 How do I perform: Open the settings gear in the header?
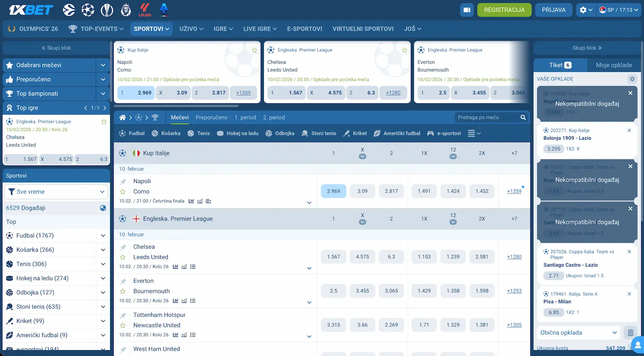[x=583, y=10]
